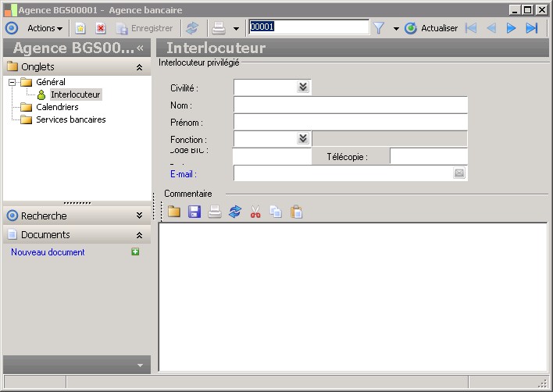Click the Nom input field

[x=351, y=105]
